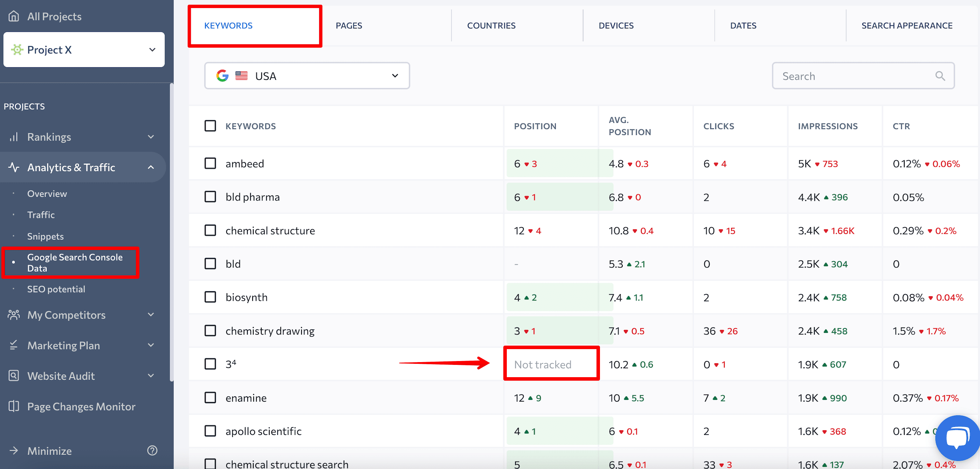Open the SEO potential item
980x469 pixels.
coord(56,289)
